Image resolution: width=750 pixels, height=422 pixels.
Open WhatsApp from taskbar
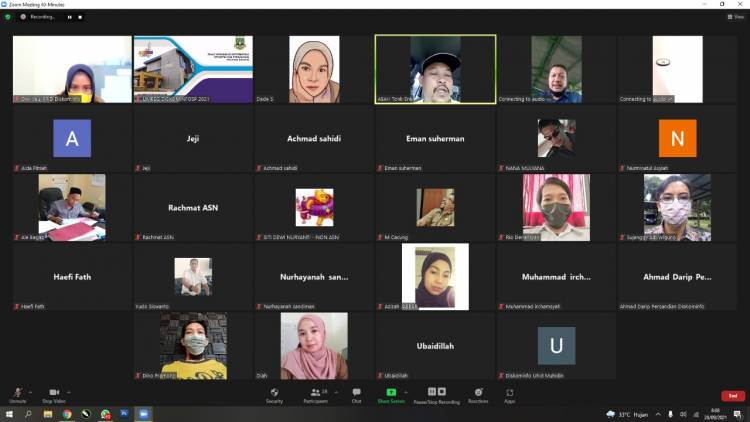105,414
